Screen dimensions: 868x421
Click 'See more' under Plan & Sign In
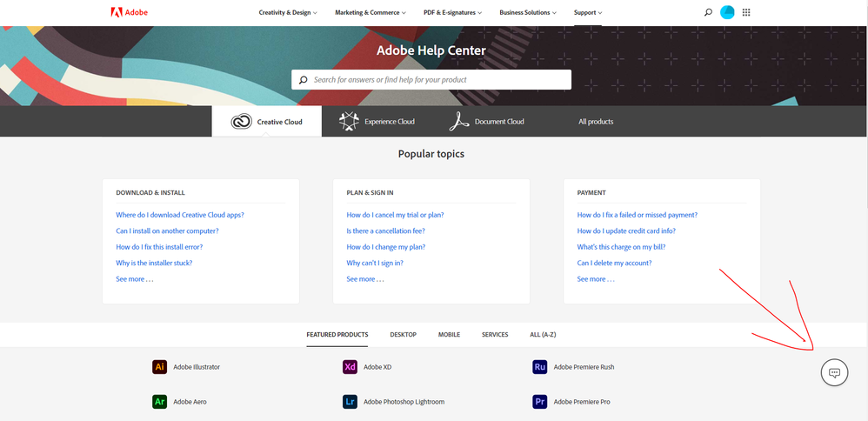click(x=365, y=279)
